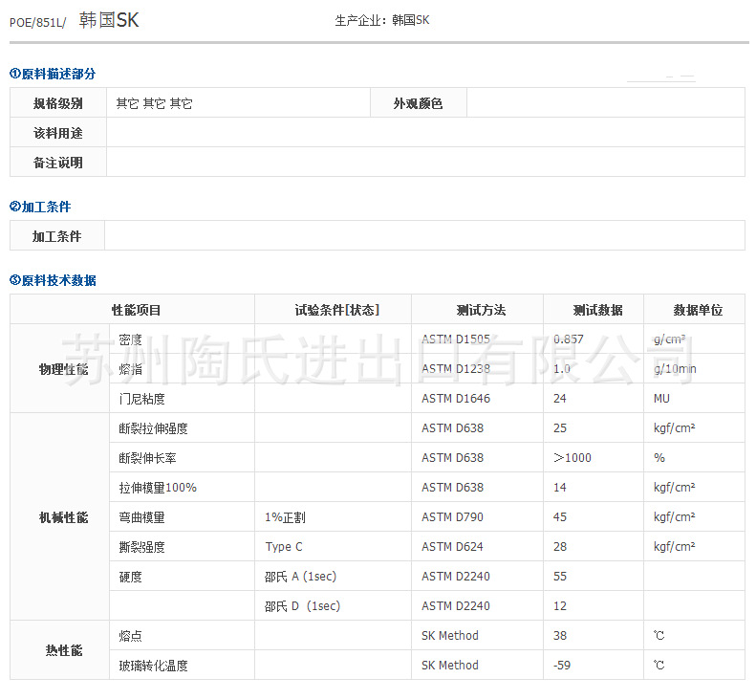
Task: Click ASTM D638 in the 断裂伸长率 row
Action: (x=452, y=458)
